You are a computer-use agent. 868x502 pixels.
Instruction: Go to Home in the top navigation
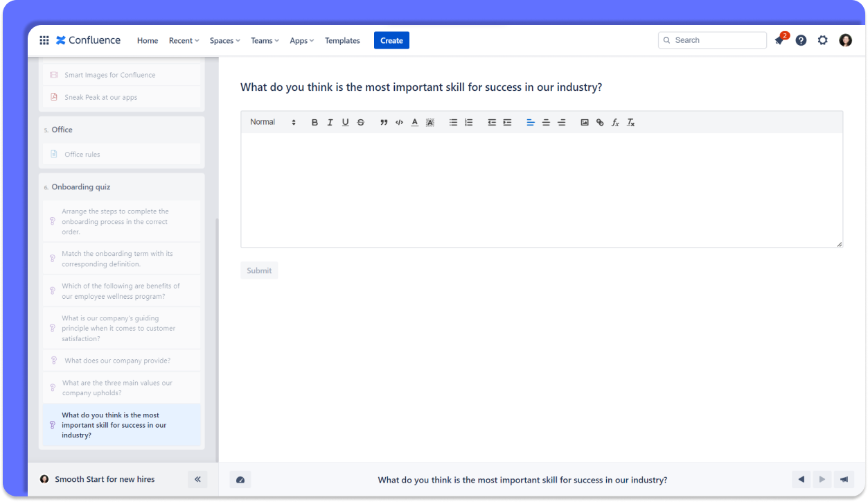(x=148, y=41)
